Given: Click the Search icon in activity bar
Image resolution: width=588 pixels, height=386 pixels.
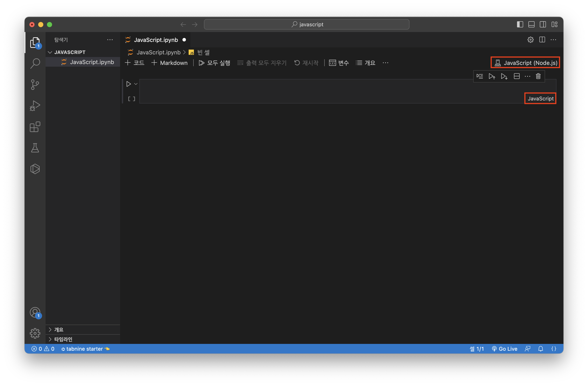Looking at the screenshot, I should (x=35, y=63).
